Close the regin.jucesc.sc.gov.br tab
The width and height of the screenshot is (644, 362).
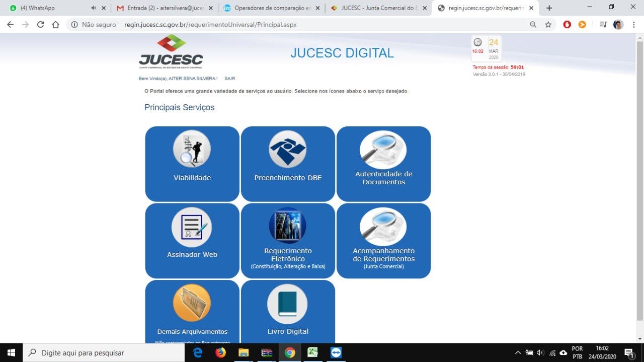tap(531, 8)
